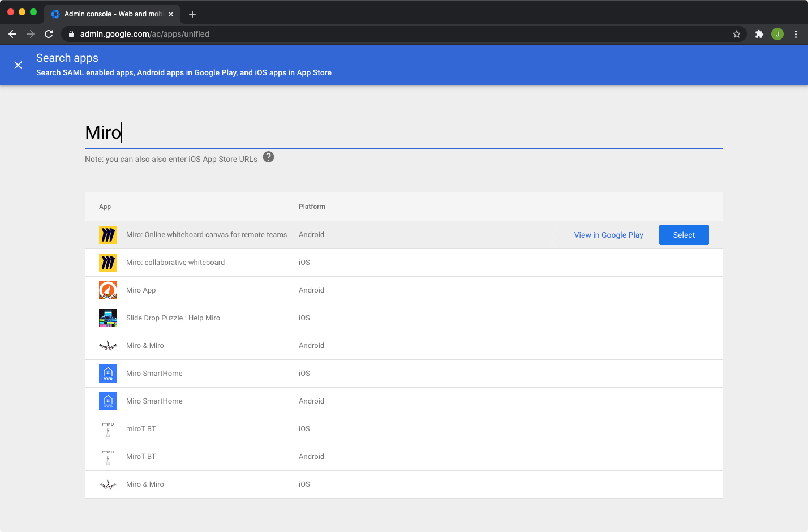Bookmark this page with the star icon
The height and width of the screenshot is (532, 808).
click(737, 34)
